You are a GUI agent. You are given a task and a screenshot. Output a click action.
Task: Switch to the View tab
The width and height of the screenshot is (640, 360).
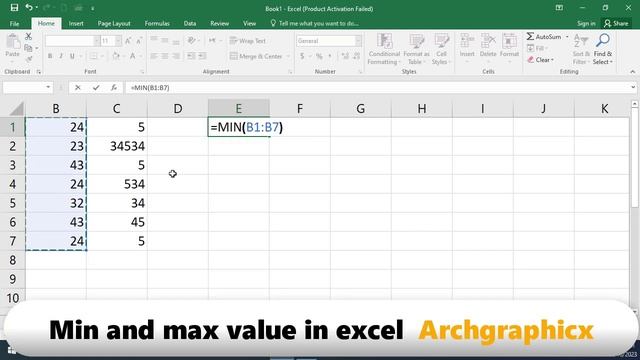[x=249, y=23]
